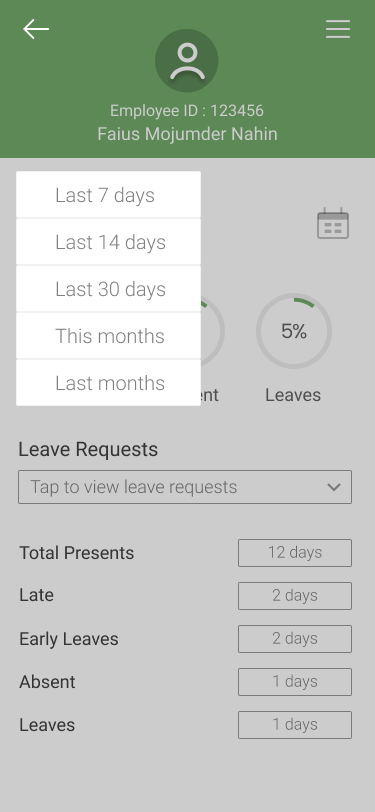Click the Leave Requests heading
Viewport: 375px width, 812px height.
(88, 450)
